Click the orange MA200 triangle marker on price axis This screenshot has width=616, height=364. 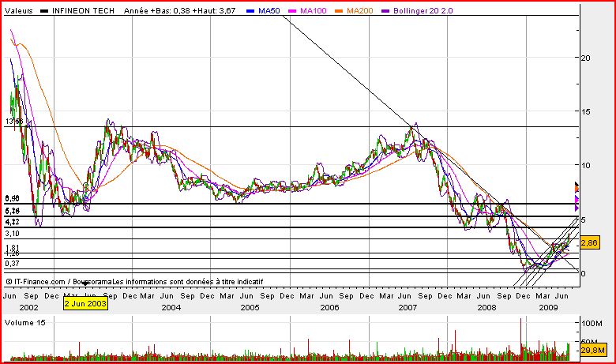click(577, 190)
